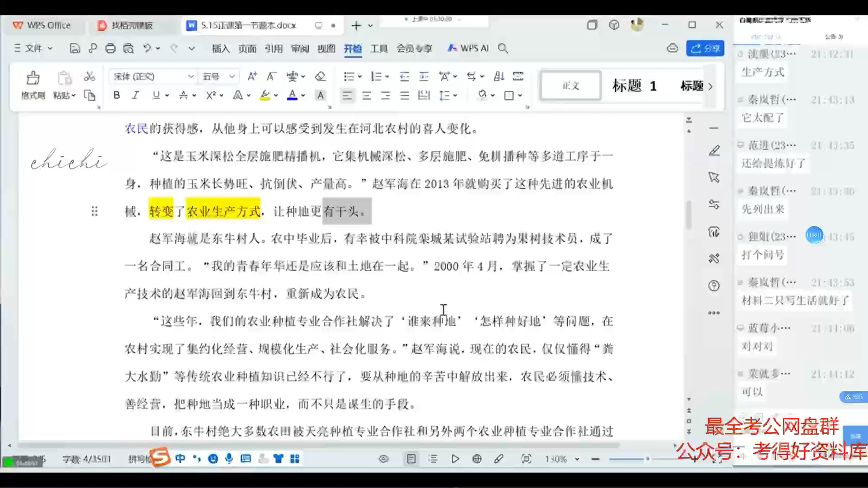
Task: Click the Redo arrow icon
Action: (174, 48)
